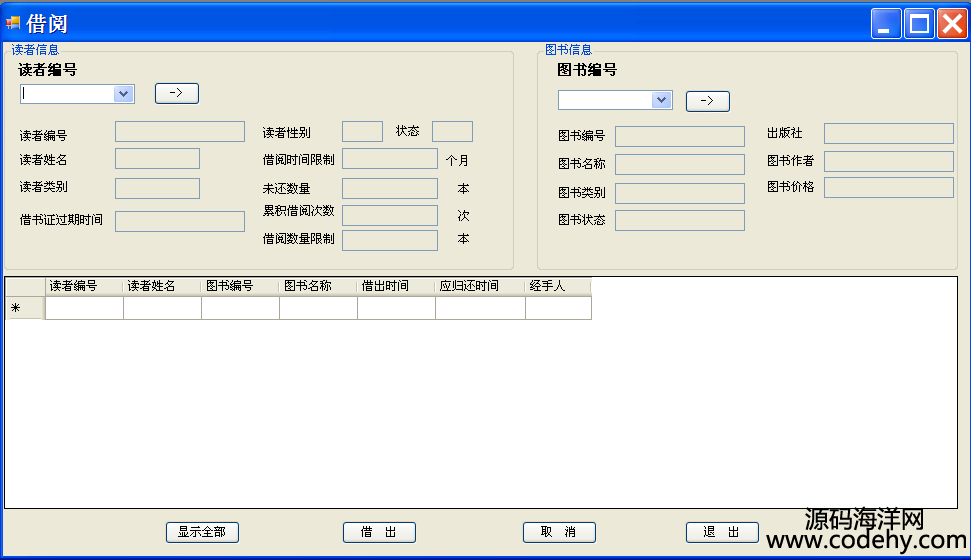Open the 图书编号 dropdown arrow
This screenshot has width=971, height=560.
(x=661, y=100)
